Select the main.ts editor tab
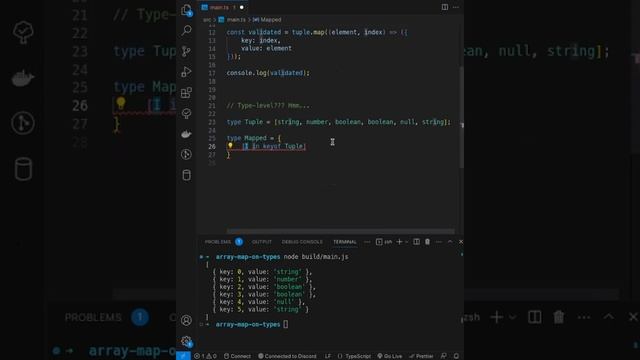 point(222,7)
